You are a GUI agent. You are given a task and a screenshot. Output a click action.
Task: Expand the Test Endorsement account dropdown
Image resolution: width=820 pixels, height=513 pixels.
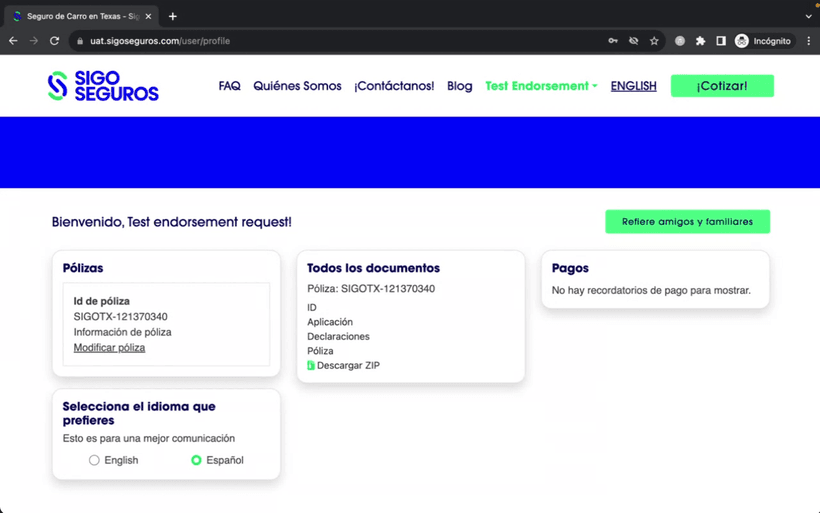point(541,86)
